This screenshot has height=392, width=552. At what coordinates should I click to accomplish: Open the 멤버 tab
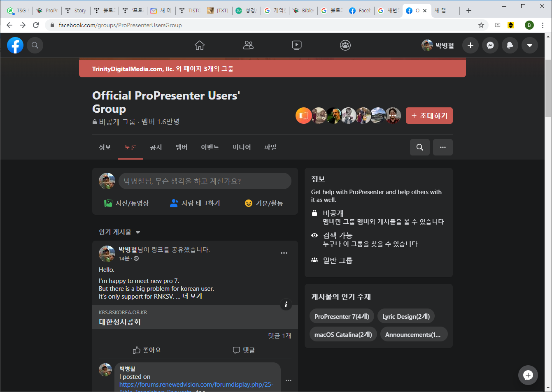coord(182,147)
